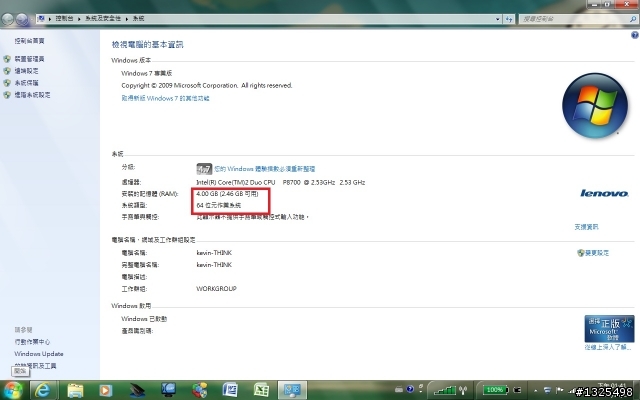Click the round Forward arrow button

click(x=22, y=19)
